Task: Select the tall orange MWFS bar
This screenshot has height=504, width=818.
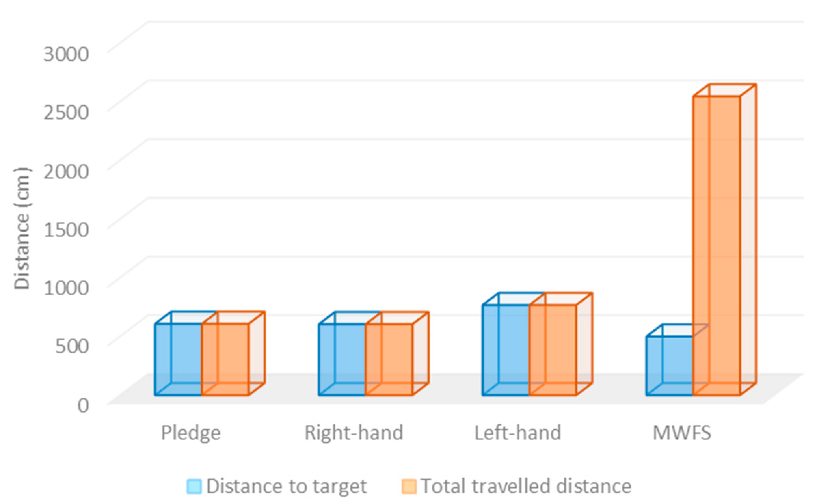Action: click(716, 245)
